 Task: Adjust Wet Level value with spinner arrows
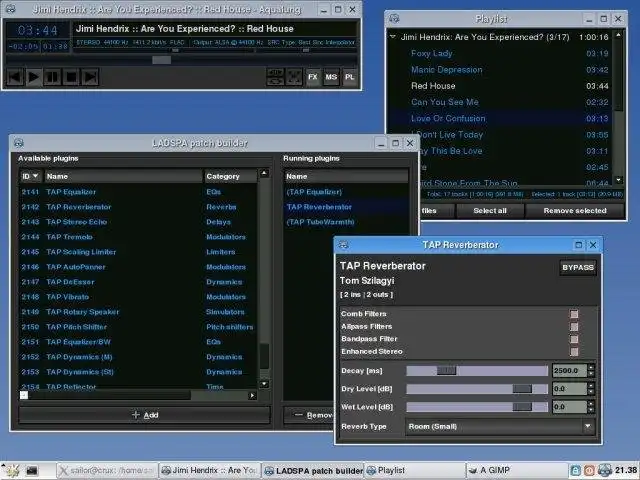click(x=591, y=407)
